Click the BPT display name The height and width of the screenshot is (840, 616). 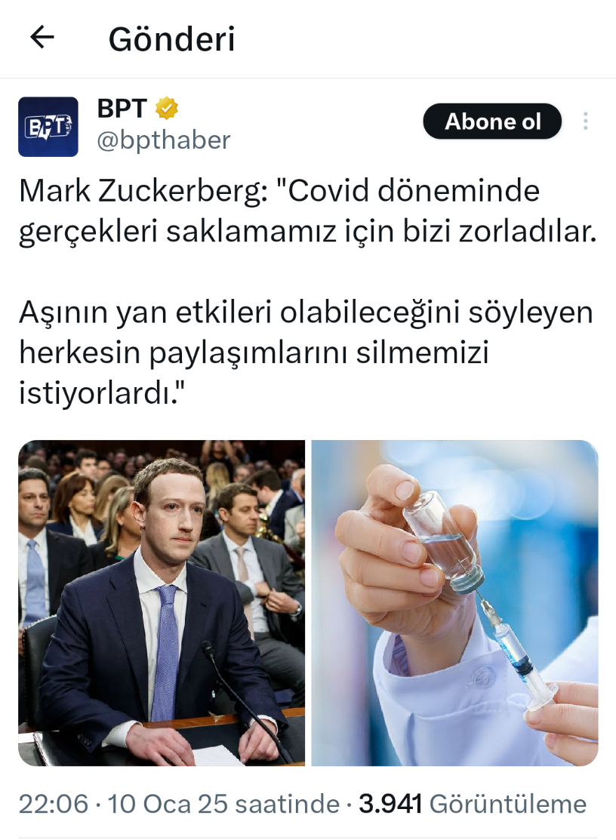122,108
